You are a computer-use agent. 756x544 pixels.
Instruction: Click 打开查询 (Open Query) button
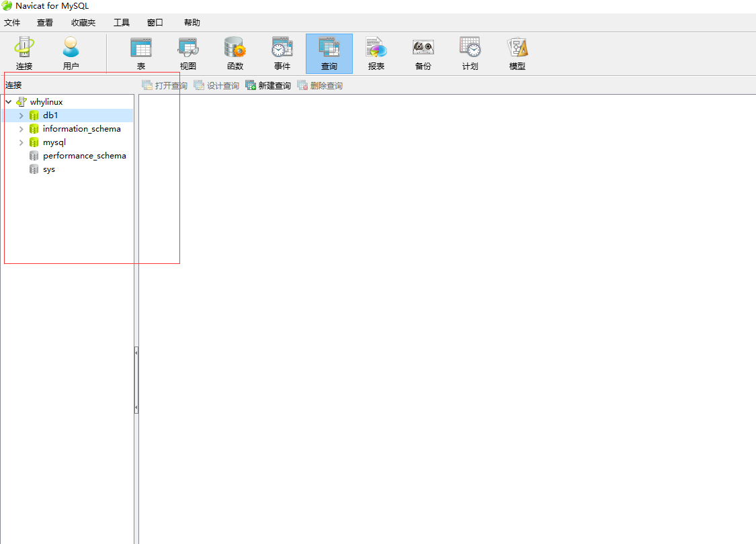[165, 85]
